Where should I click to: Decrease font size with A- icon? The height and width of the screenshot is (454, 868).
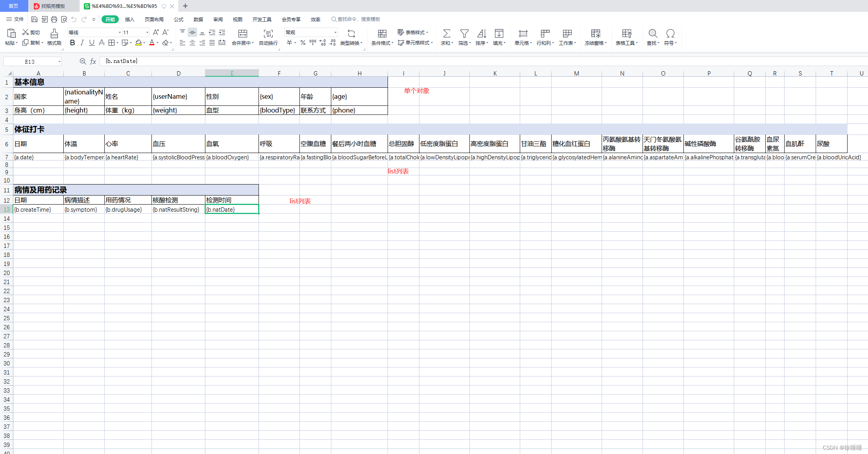(x=166, y=32)
